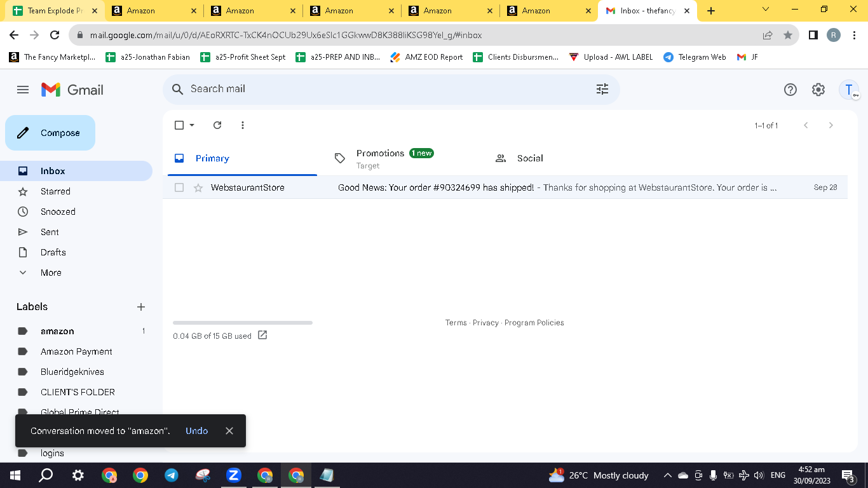Click the weather widget on the taskbar

point(599,475)
